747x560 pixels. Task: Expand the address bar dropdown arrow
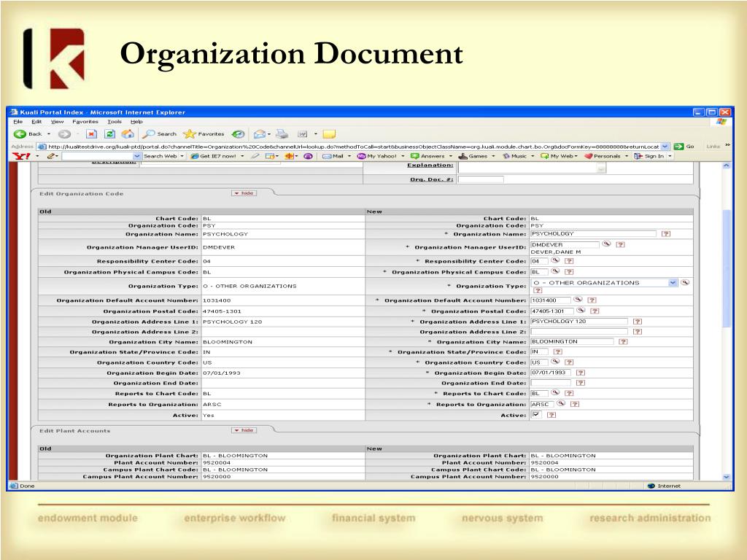coord(665,146)
